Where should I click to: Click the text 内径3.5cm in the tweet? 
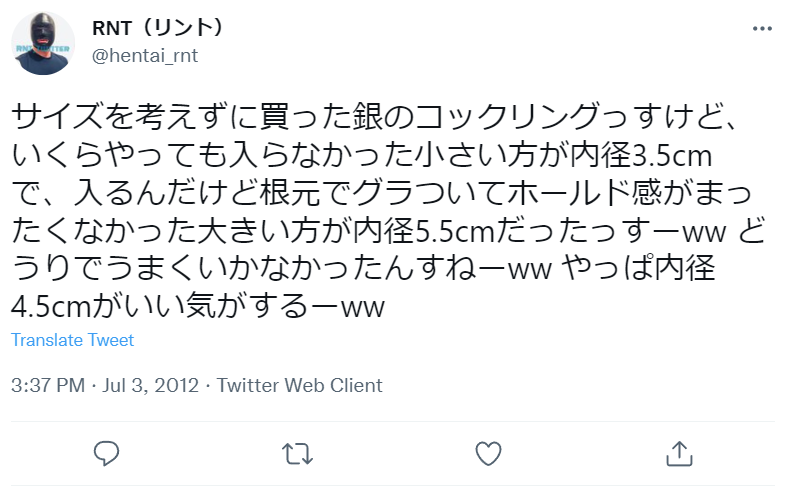click(x=641, y=155)
